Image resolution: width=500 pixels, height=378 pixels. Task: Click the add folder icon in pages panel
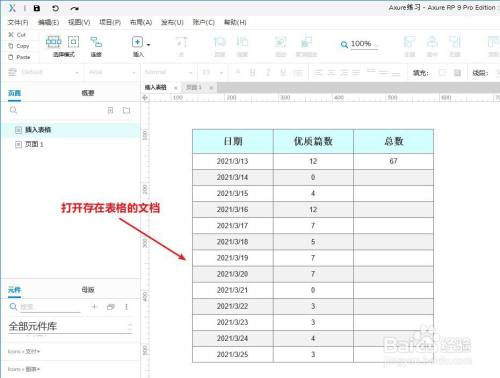coord(126,110)
